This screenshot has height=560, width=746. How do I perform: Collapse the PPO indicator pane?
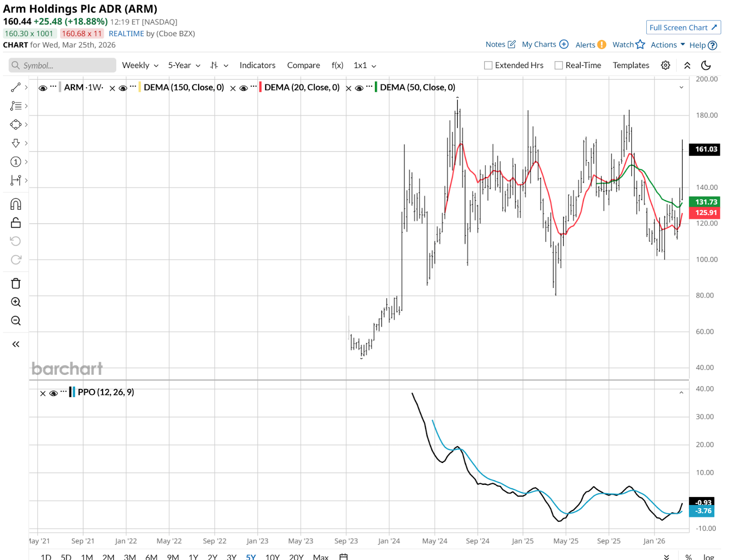point(681,393)
